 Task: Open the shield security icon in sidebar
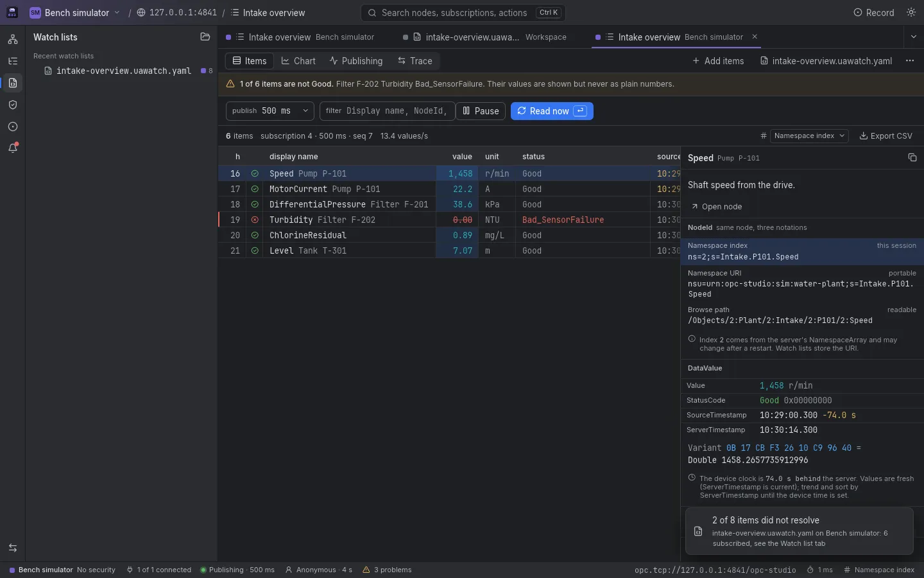tap(12, 105)
